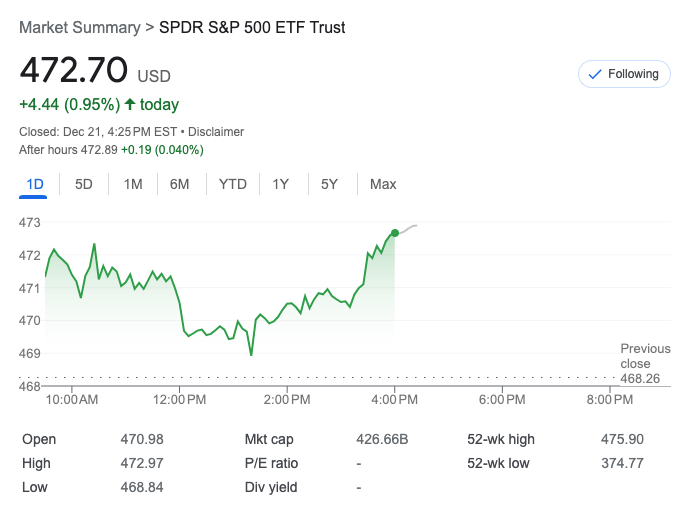
Task: View the 1Y chart range
Action: click(x=281, y=184)
